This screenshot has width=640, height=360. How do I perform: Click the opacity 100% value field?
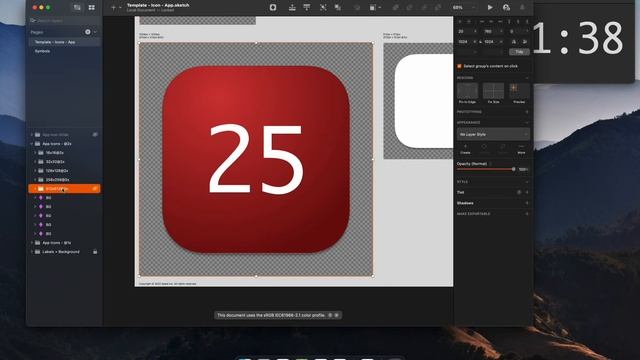pos(523,169)
